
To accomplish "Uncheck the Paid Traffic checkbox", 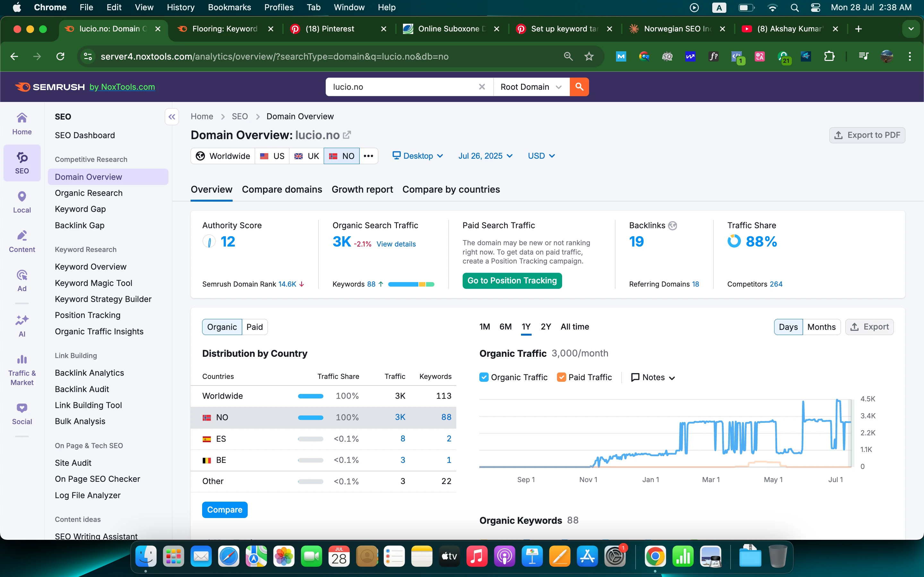I will coord(561,377).
